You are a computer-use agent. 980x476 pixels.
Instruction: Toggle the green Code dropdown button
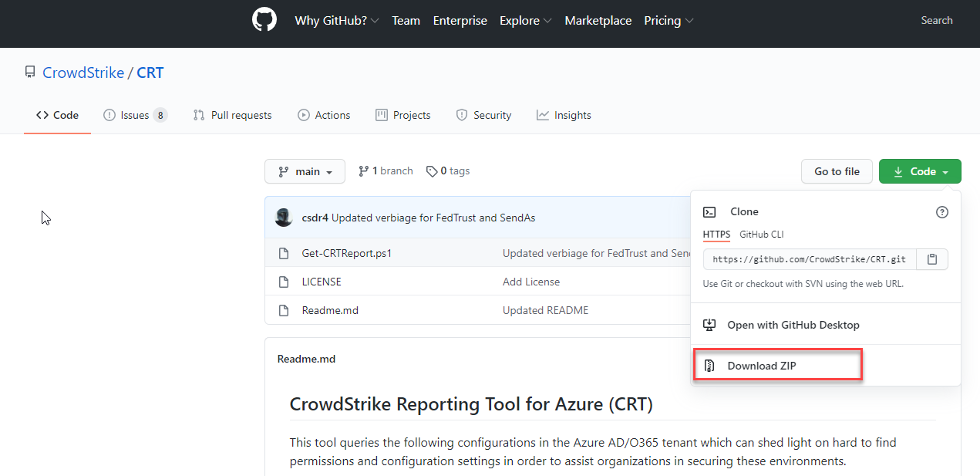(920, 171)
